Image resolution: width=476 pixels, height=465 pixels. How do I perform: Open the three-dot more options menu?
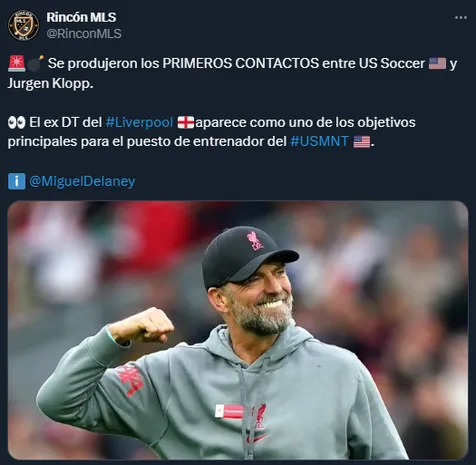click(x=461, y=17)
